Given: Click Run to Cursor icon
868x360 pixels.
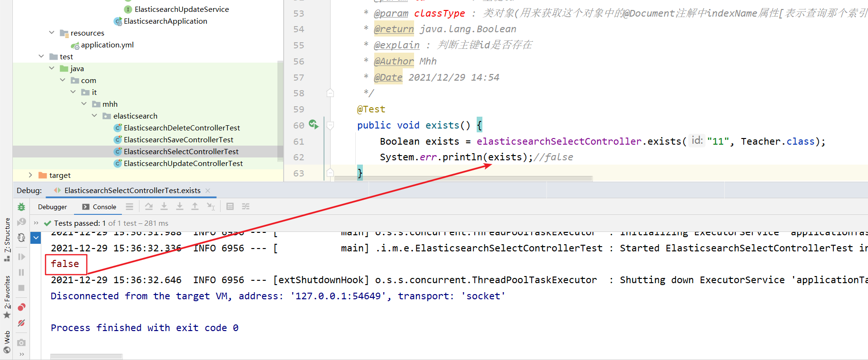Looking at the screenshot, I should coord(211,206).
